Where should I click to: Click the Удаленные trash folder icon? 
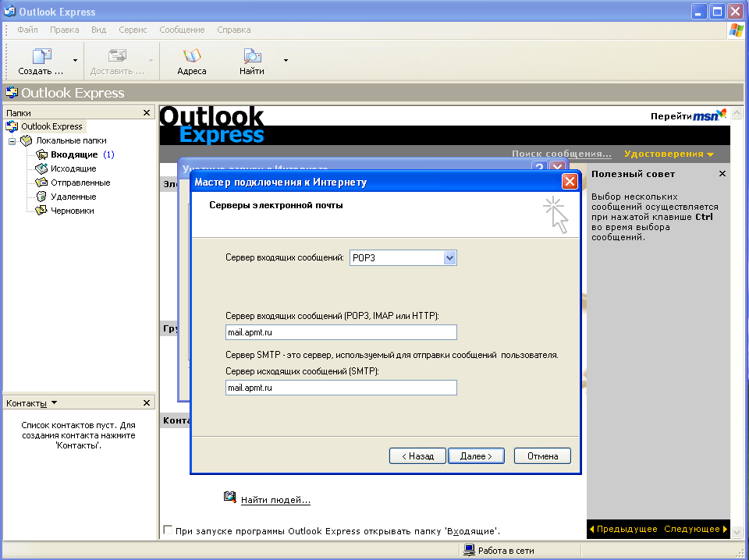[41, 197]
